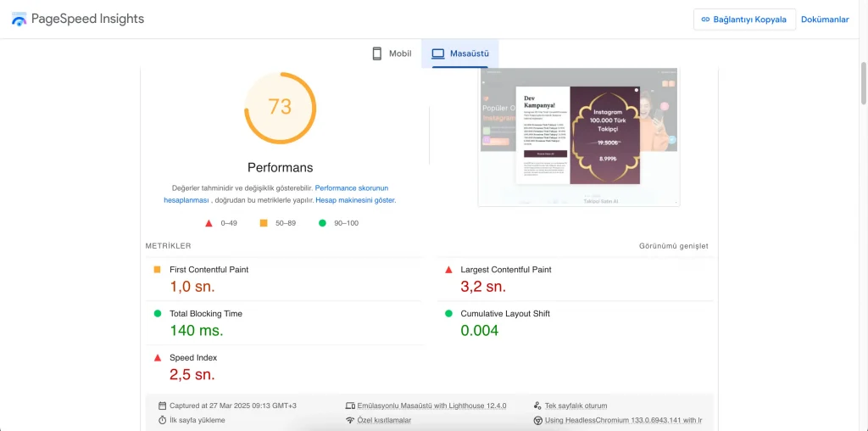This screenshot has height=431, width=868.
Task: Click the stopwatch icon beside İlk sayfa yükleme
Action: click(x=162, y=420)
